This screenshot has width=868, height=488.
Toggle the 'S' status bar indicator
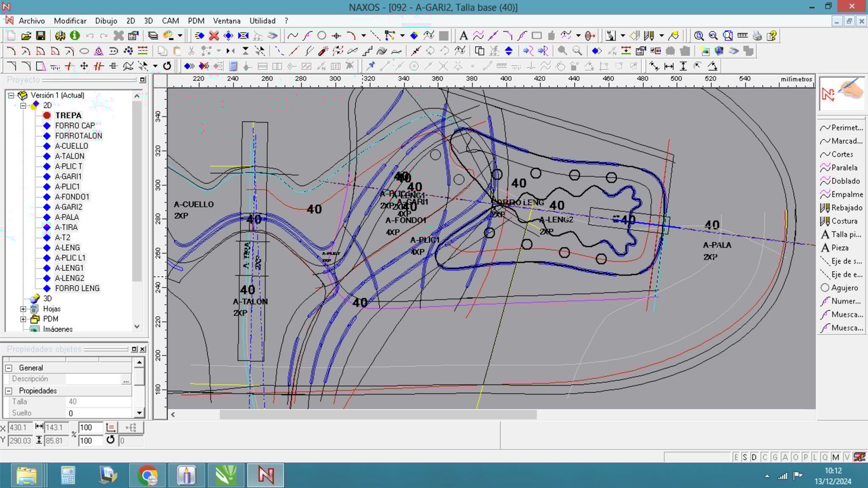(x=745, y=457)
